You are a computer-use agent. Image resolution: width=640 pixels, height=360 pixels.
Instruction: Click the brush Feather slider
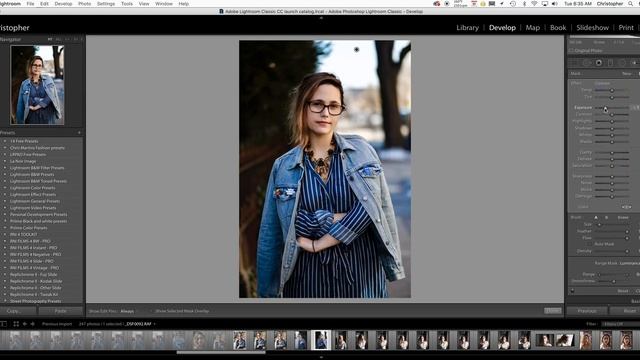tap(611, 231)
